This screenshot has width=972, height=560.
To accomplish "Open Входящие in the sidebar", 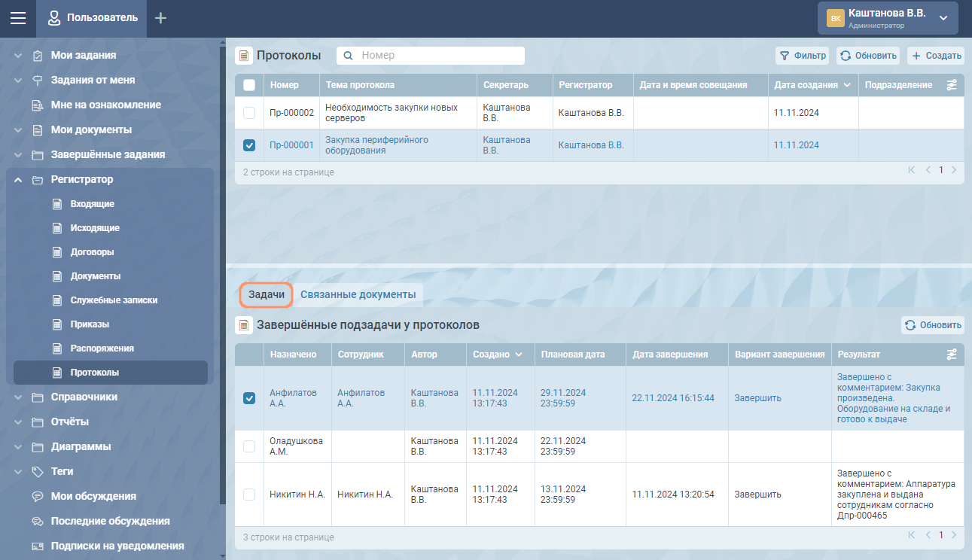I will click(x=92, y=204).
